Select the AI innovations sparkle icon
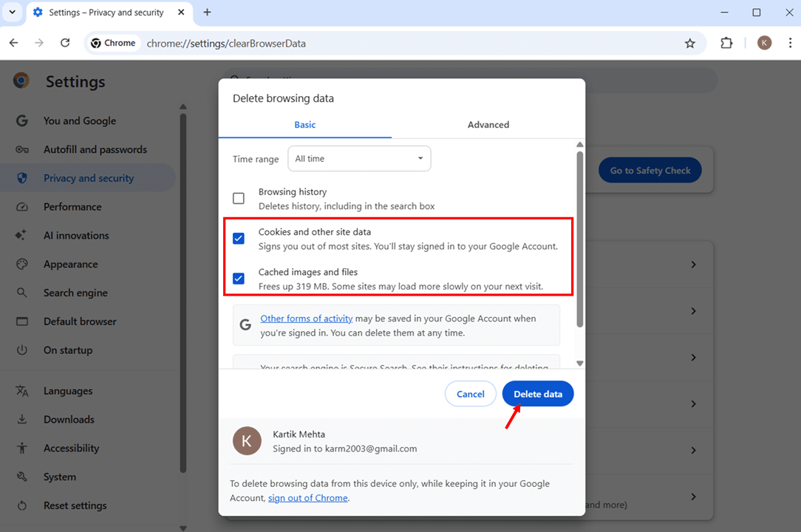 22,235
